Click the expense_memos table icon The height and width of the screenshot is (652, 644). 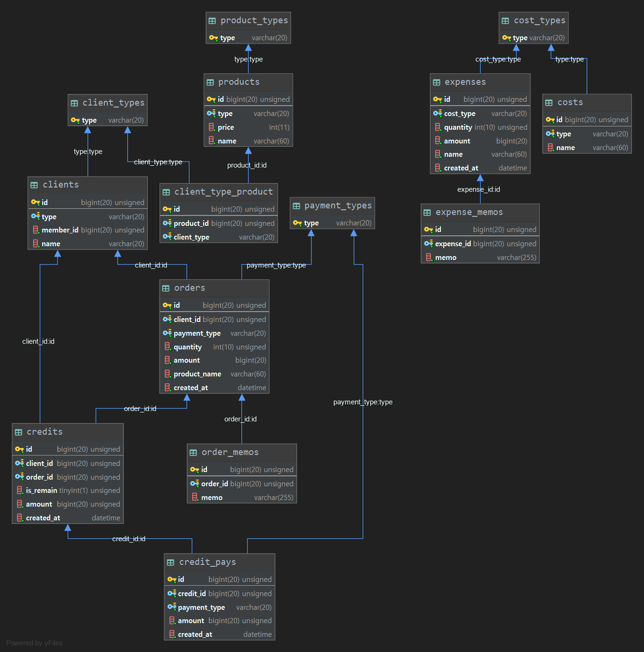[x=427, y=213]
